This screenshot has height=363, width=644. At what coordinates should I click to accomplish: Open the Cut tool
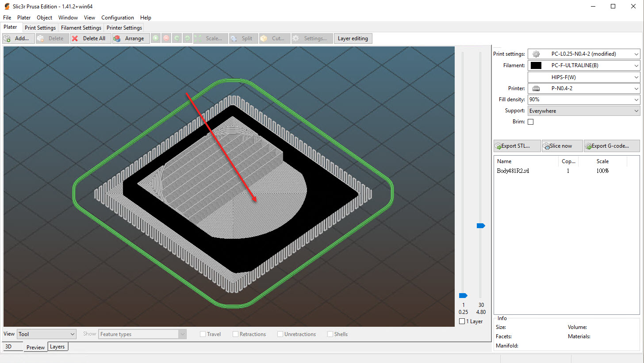[274, 38]
